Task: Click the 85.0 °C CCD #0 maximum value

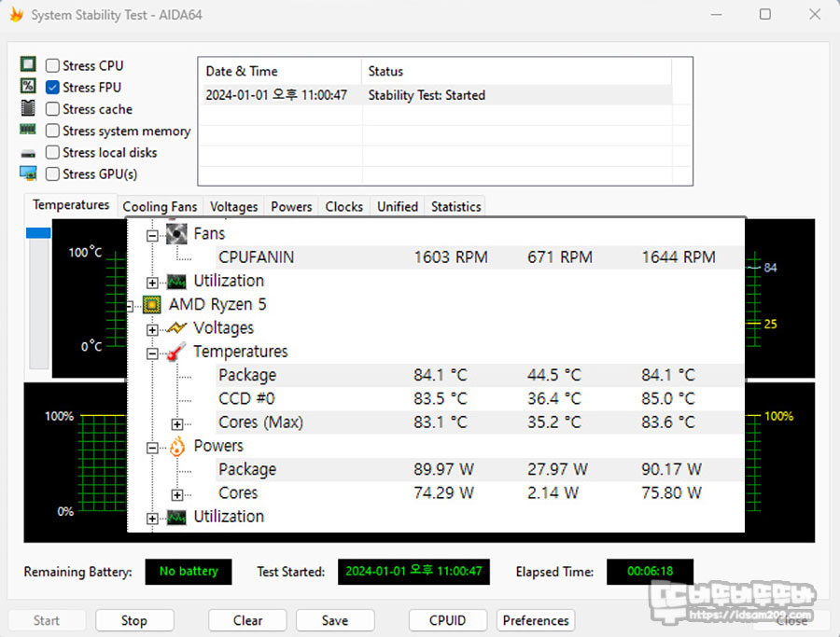Action: (668, 399)
